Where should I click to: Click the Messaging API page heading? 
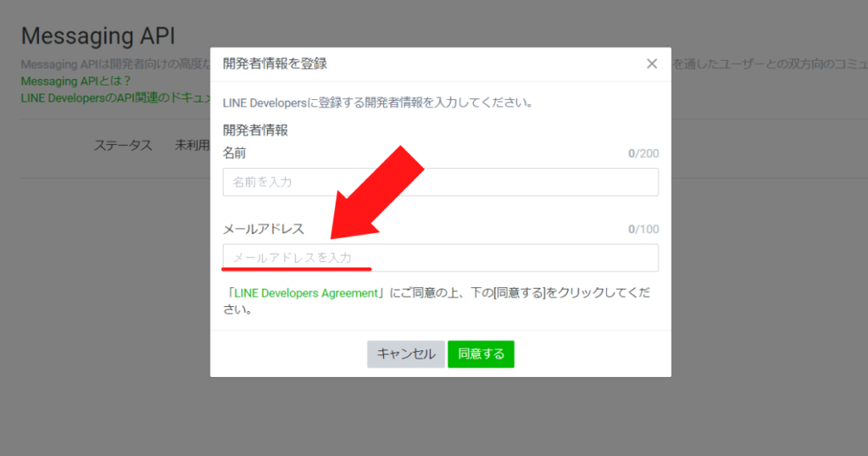(98, 36)
